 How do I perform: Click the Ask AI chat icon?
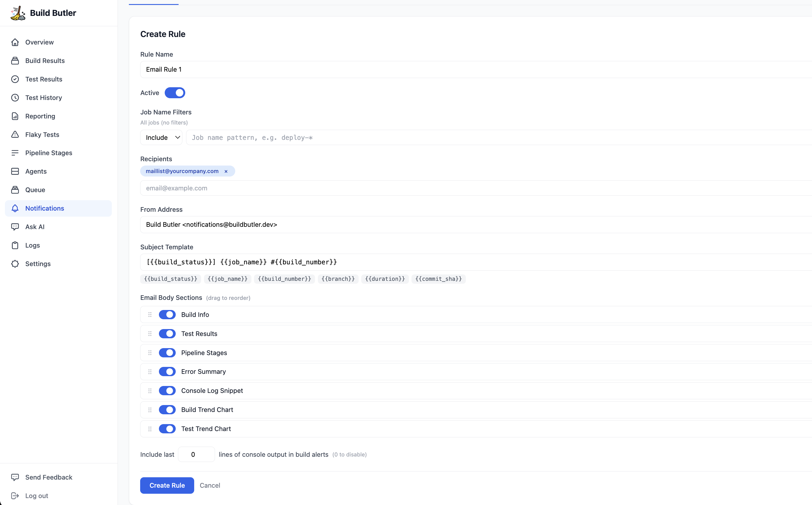tap(15, 227)
